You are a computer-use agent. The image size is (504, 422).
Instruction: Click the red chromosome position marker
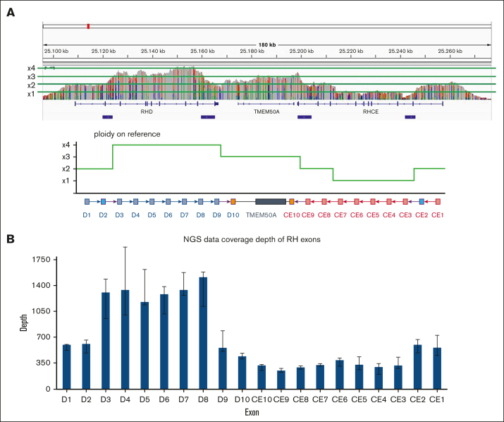click(88, 26)
